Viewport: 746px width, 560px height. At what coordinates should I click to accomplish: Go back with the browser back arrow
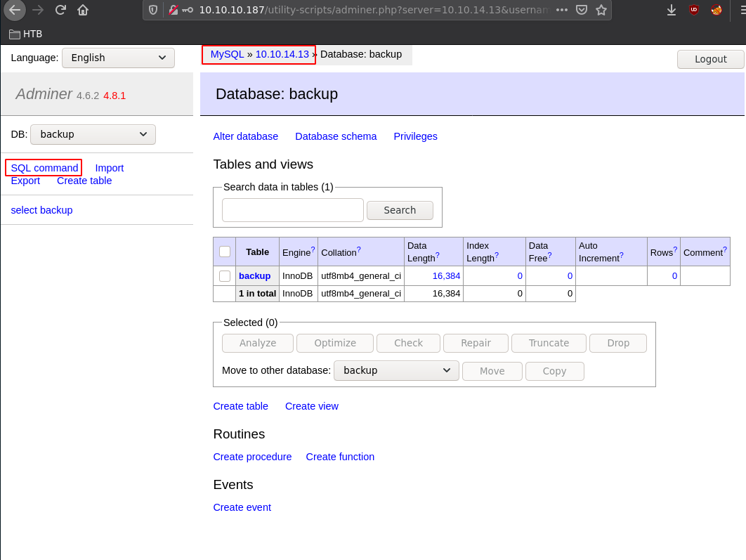(x=15, y=10)
